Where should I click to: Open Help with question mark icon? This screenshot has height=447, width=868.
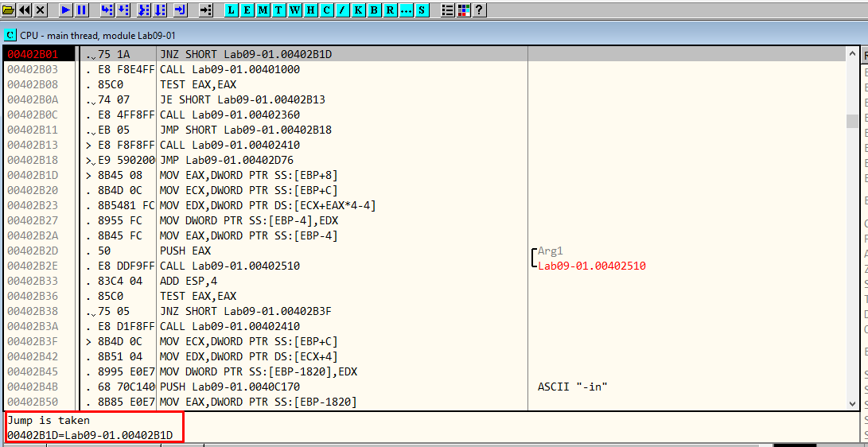click(x=480, y=10)
